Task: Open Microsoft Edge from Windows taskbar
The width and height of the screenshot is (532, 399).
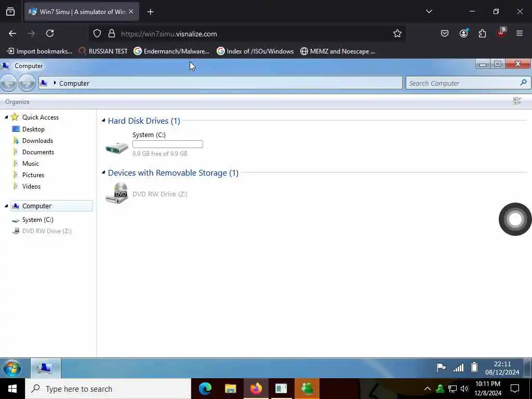Action: pyautogui.click(x=205, y=389)
